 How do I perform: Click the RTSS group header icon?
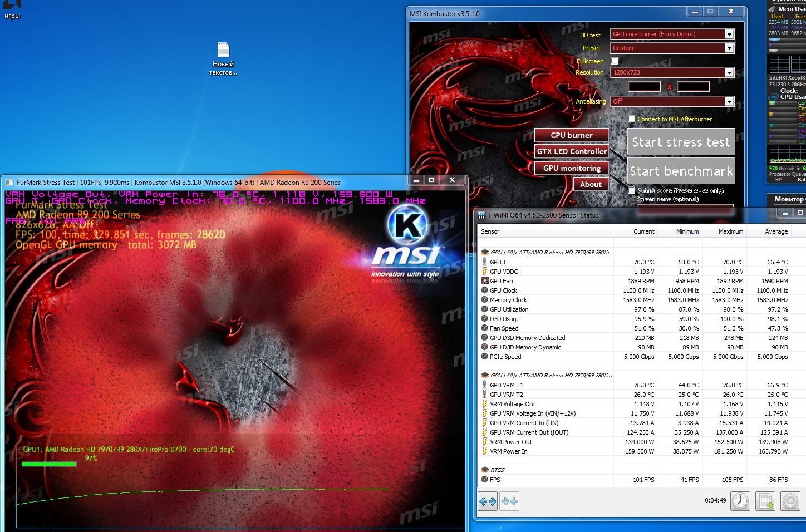tap(485, 470)
